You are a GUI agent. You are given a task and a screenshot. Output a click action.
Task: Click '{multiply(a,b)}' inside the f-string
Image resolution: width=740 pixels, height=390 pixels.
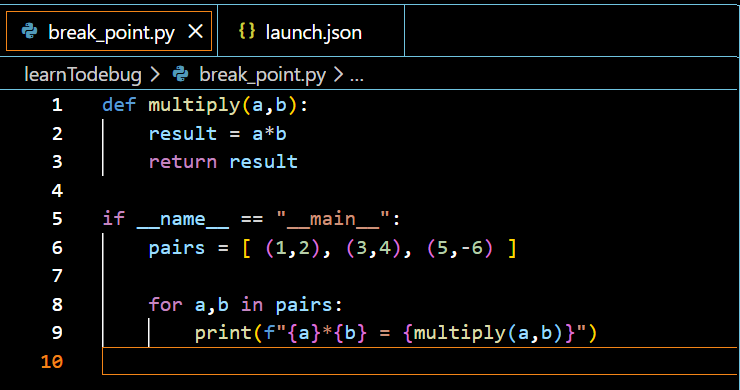[x=489, y=333]
